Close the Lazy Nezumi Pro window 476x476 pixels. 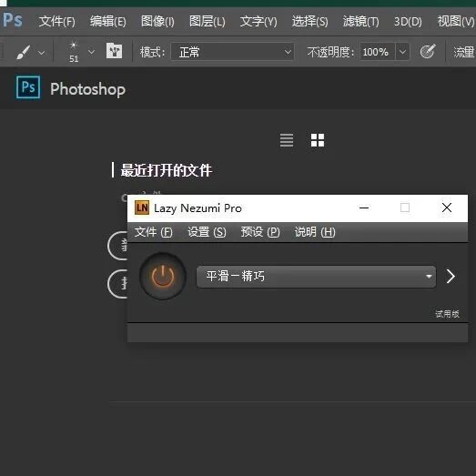pyautogui.click(x=447, y=208)
